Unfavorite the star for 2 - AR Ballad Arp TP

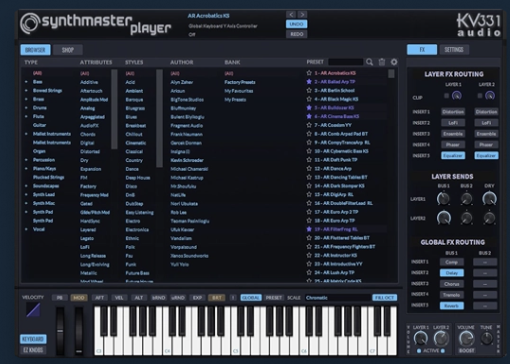click(309, 82)
